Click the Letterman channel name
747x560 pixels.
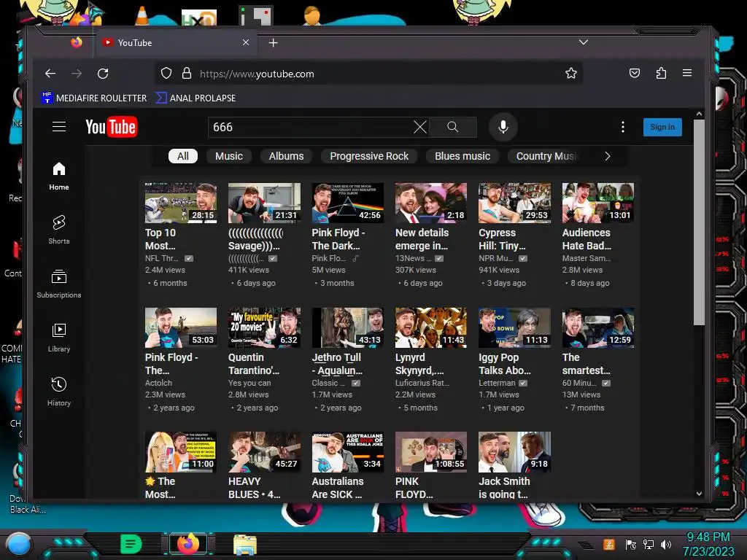(497, 383)
